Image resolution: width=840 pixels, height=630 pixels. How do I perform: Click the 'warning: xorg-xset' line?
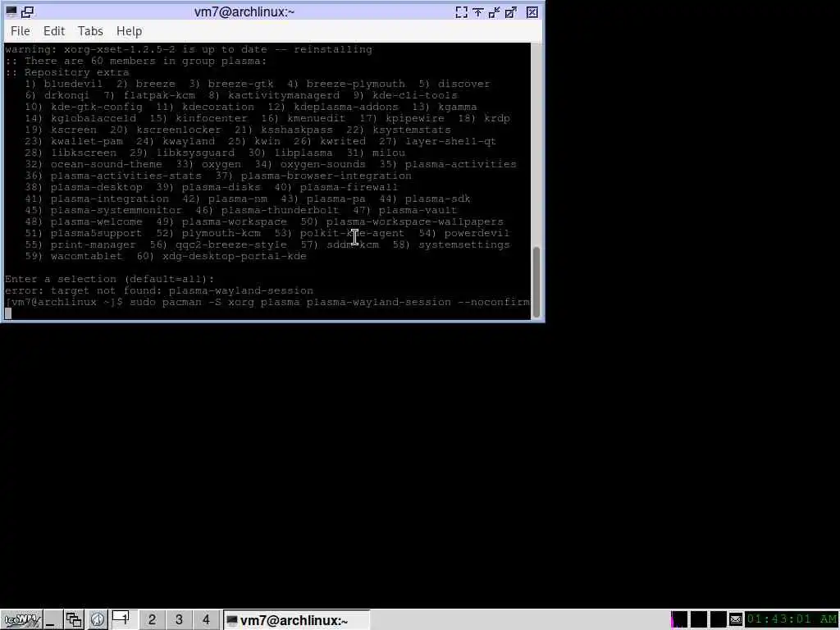pyautogui.click(x=189, y=49)
